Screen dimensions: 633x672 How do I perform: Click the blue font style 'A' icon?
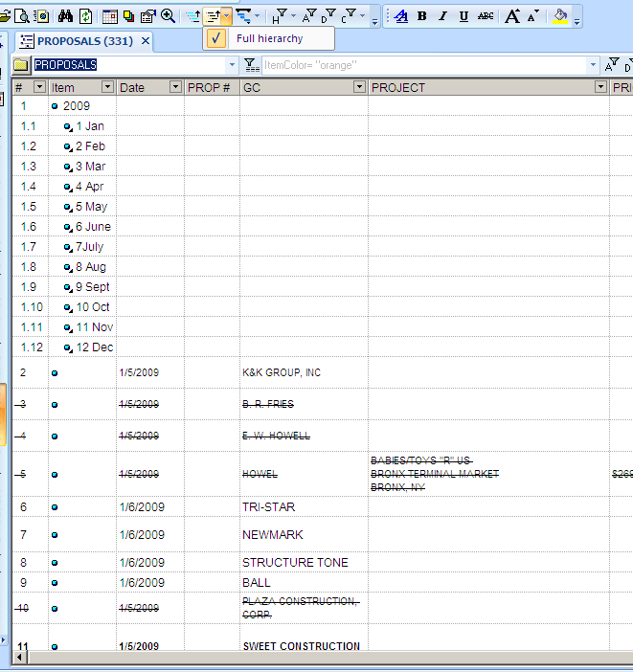(401, 16)
